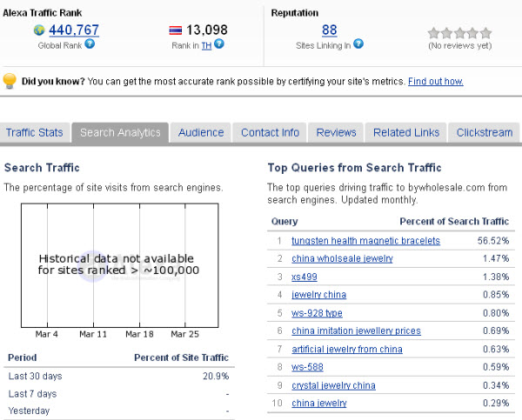This screenshot has height=420, width=522.
Task: Open the xs499 query link
Action: pyautogui.click(x=304, y=277)
